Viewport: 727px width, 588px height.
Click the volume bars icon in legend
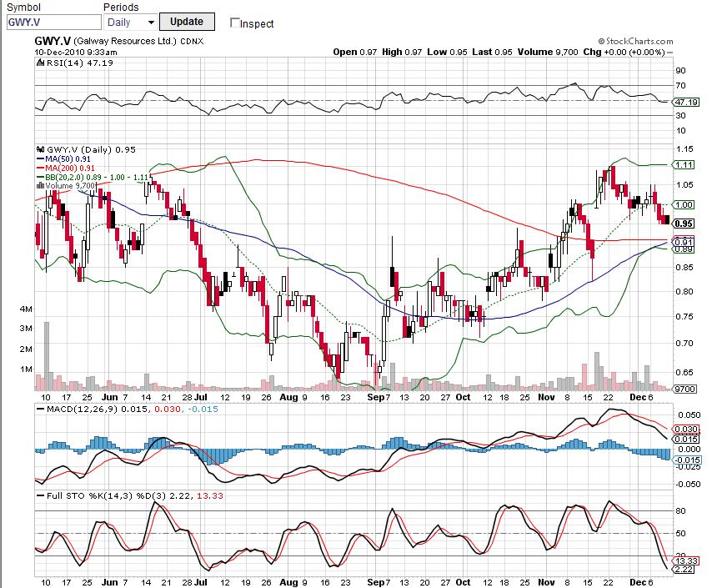coord(41,185)
